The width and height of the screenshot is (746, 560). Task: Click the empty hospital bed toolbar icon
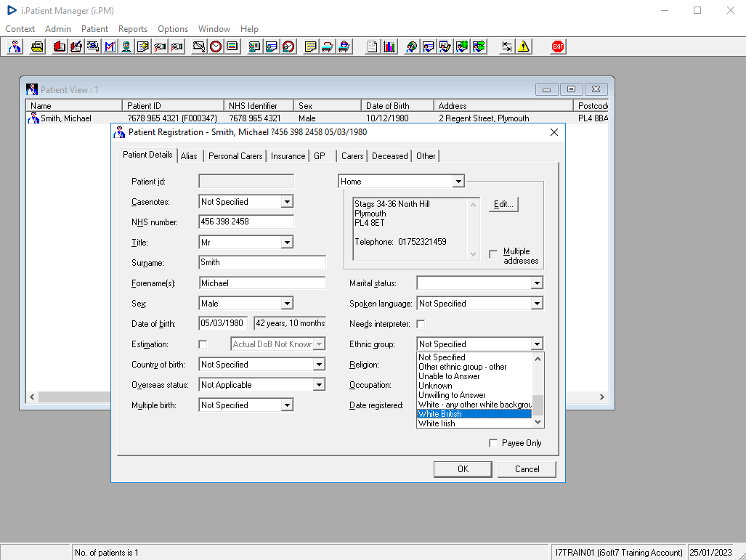pos(328,46)
